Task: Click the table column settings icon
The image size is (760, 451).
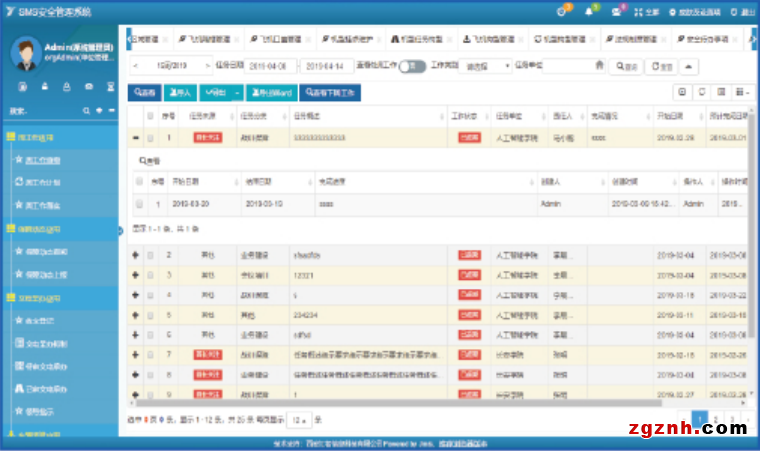Action: [x=741, y=92]
